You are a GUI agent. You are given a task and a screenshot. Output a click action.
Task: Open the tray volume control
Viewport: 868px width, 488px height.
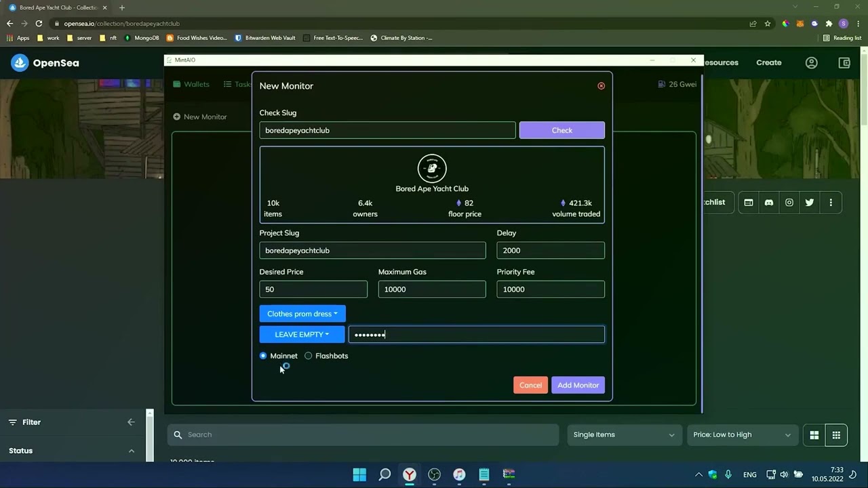coord(784,474)
